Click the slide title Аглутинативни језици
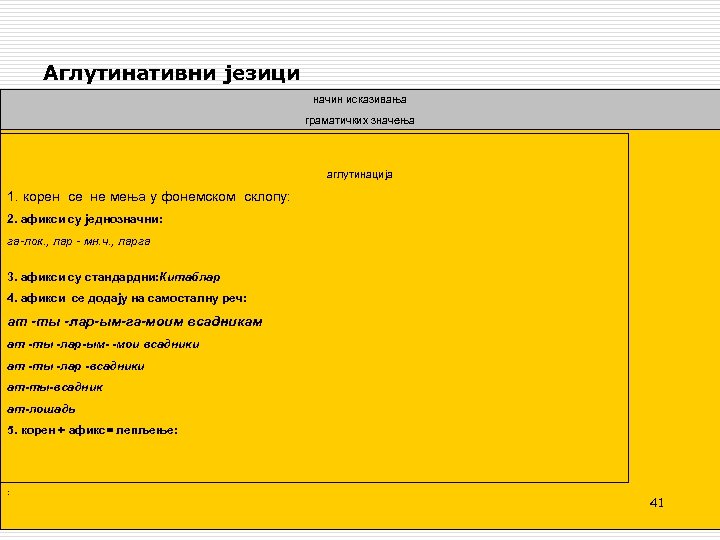The image size is (720, 540). click(x=171, y=73)
